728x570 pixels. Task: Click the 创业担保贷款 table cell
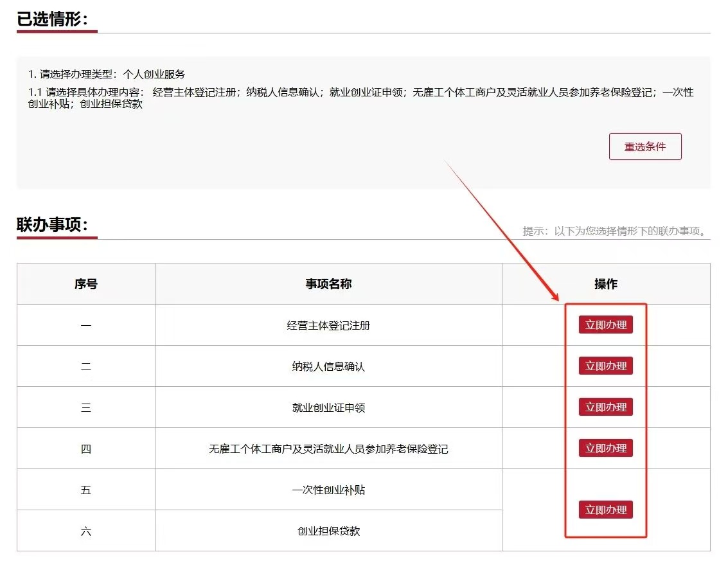tap(328, 531)
